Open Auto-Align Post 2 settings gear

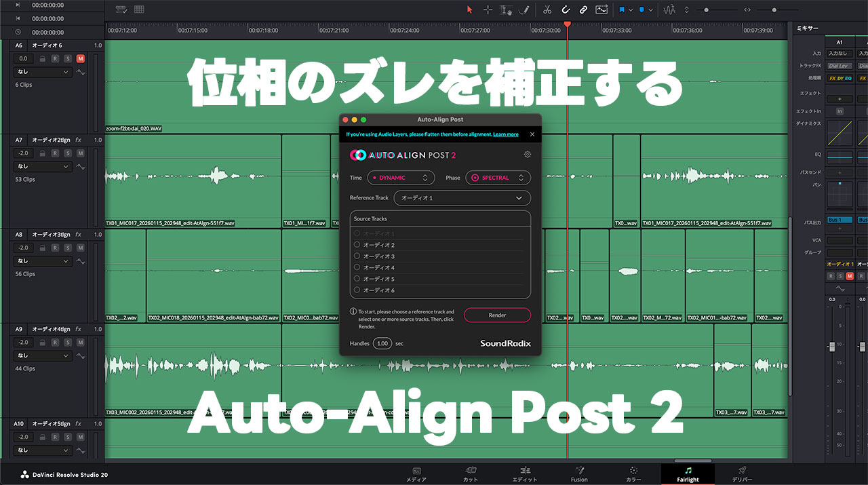coord(528,155)
